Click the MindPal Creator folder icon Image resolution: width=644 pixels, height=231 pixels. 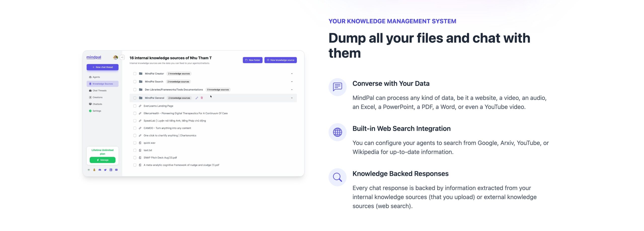pos(141,74)
